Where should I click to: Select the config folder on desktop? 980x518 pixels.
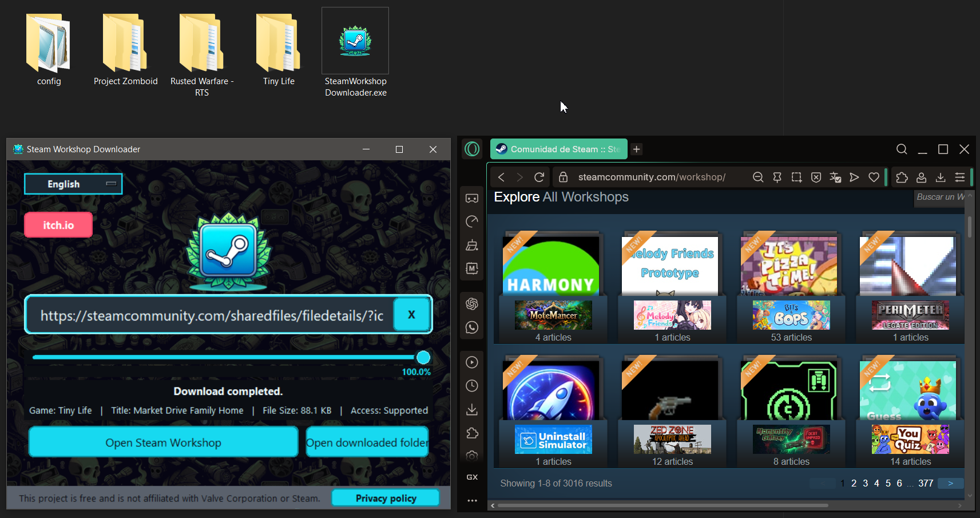49,50
